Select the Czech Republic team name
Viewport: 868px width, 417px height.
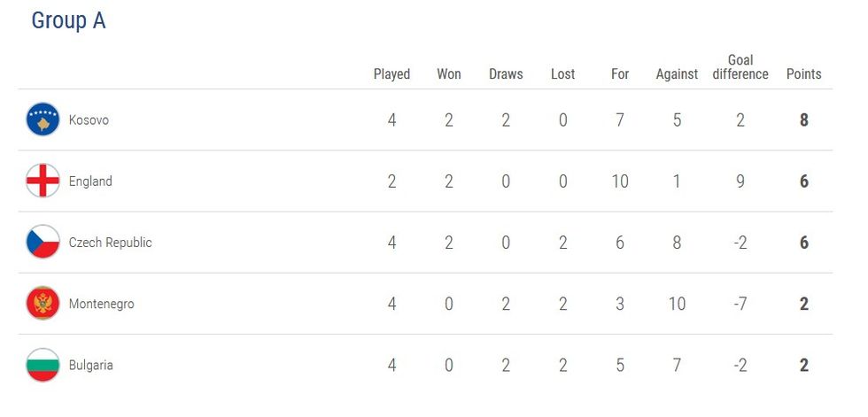[110, 243]
